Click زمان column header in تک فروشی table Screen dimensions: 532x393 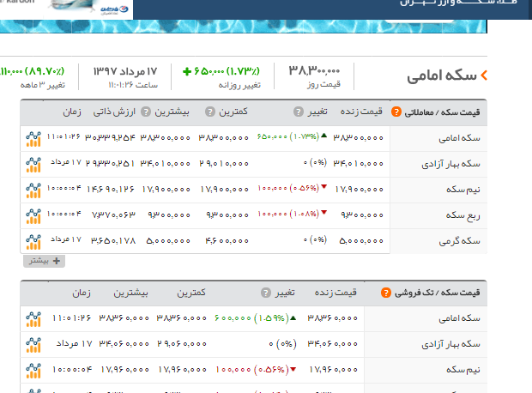[x=82, y=293]
